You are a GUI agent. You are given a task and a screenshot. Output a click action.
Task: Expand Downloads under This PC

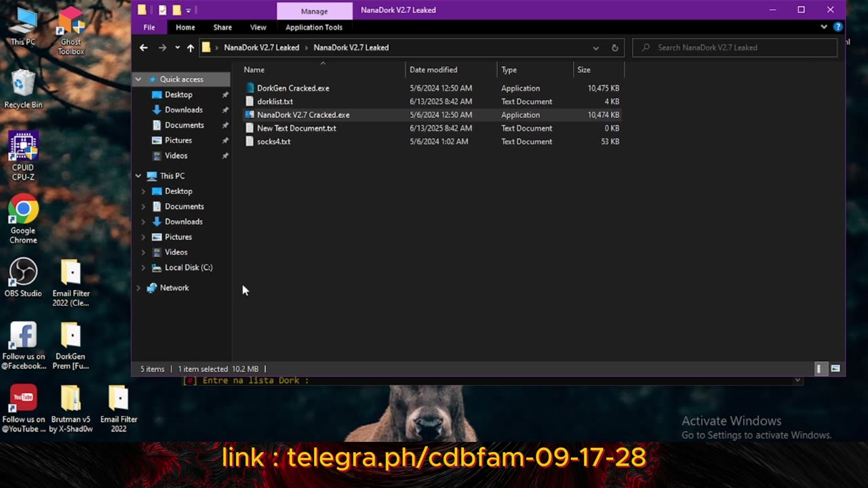143,222
